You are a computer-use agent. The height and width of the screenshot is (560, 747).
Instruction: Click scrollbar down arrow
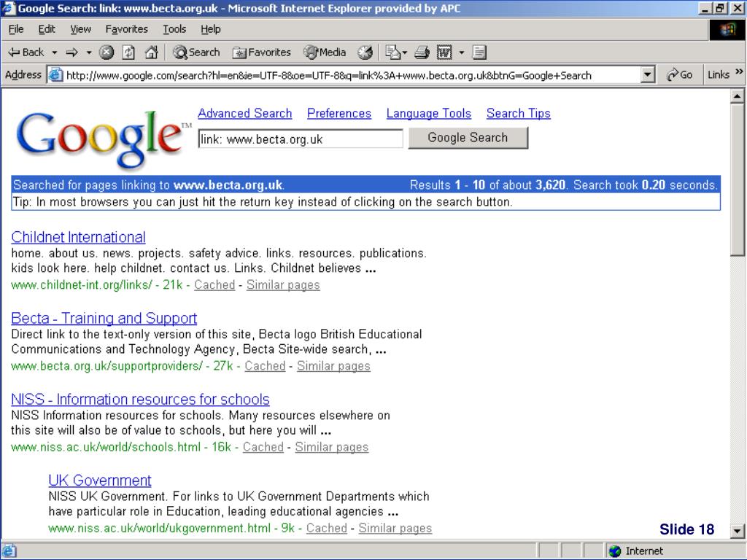coord(737,531)
